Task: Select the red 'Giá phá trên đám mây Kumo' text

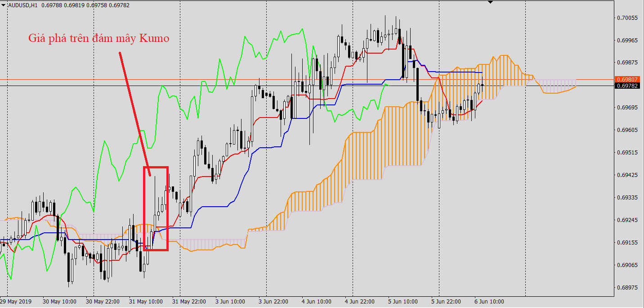Action: 99,38
